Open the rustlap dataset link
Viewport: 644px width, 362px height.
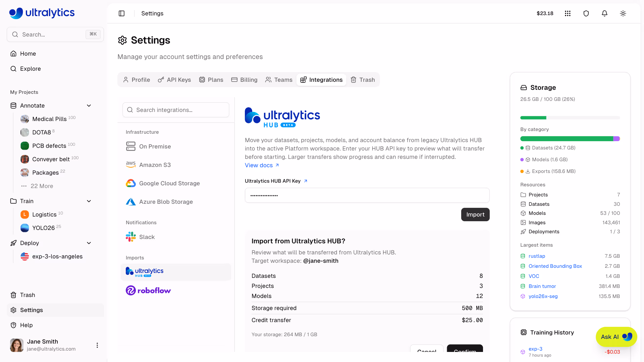click(x=537, y=256)
